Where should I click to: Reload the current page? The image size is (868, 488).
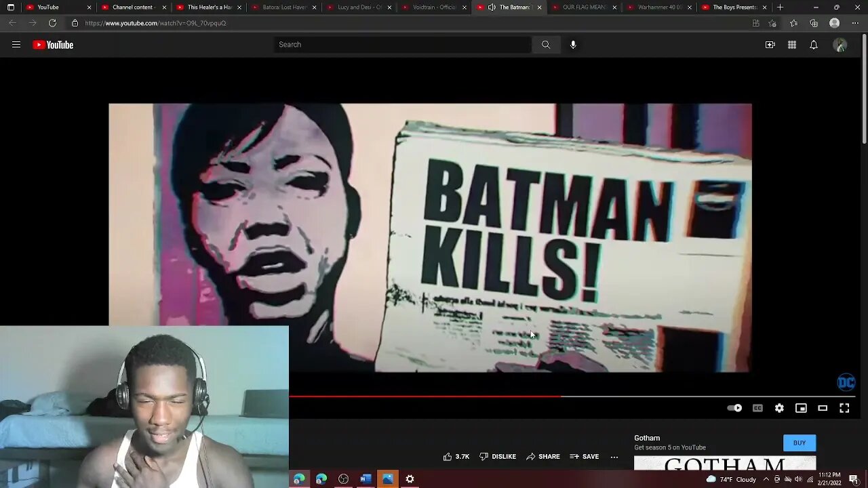[x=52, y=23]
